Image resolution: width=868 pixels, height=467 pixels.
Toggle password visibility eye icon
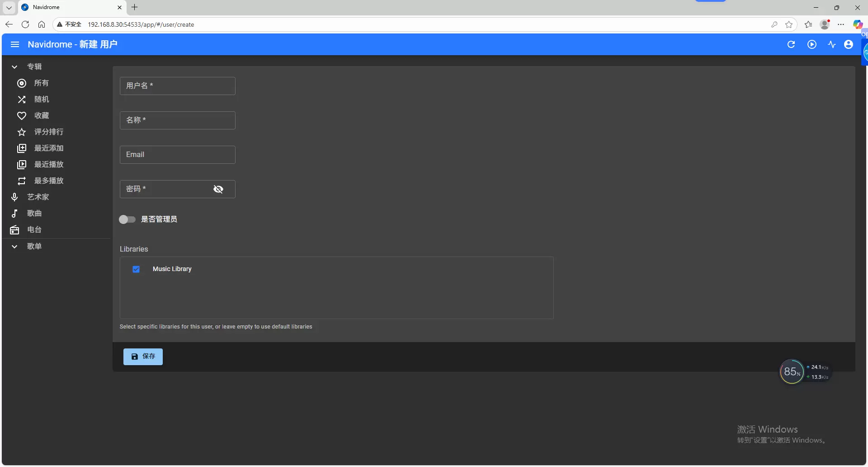point(218,189)
